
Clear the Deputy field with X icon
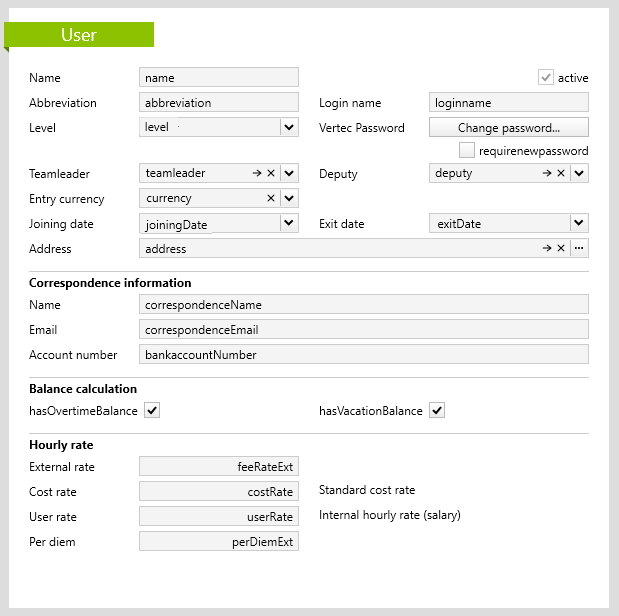click(x=561, y=173)
